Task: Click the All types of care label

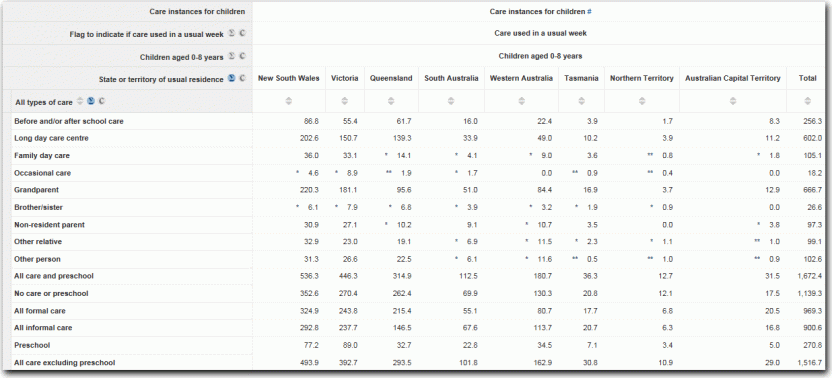Action: (x=44, y=102)
